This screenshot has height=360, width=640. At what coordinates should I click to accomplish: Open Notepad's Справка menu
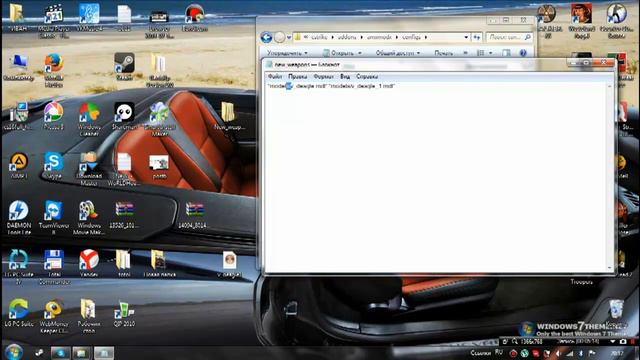click(x=367, y=76)
